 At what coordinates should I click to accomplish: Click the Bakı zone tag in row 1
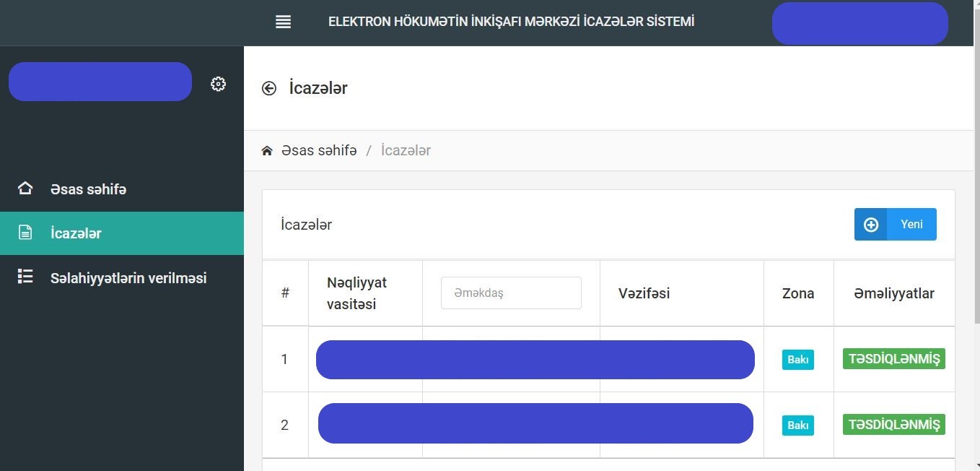(x=797, y=360)
